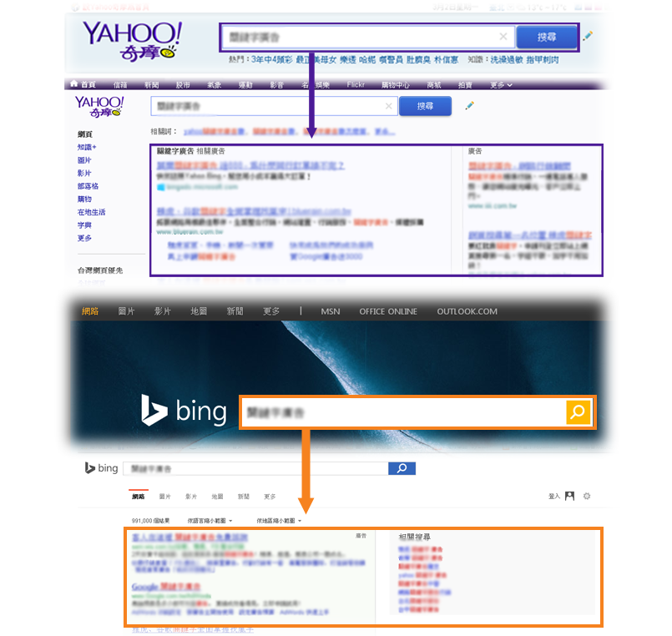Viewport: 672px width, 636px height.
Task: Click the 相關搜尋 heading on Bing results
Action: click(x=414, y=537)
